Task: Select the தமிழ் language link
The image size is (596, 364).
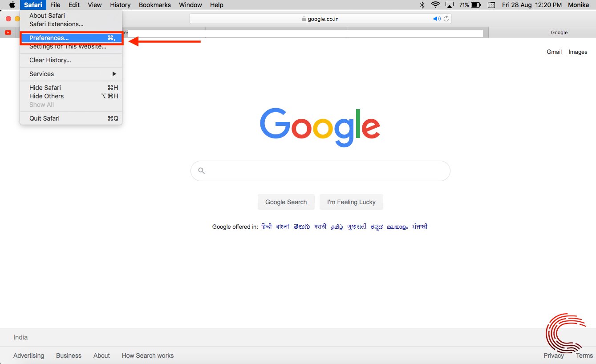Action: [x=337, y=226]
